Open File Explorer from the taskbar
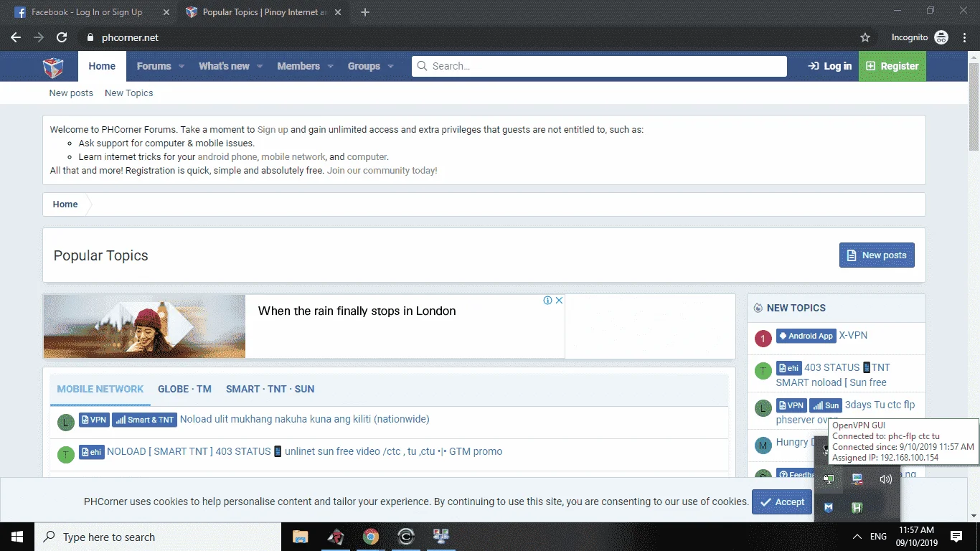The height and width of the screenshot is (551, 980). click(x=300, y=537)
